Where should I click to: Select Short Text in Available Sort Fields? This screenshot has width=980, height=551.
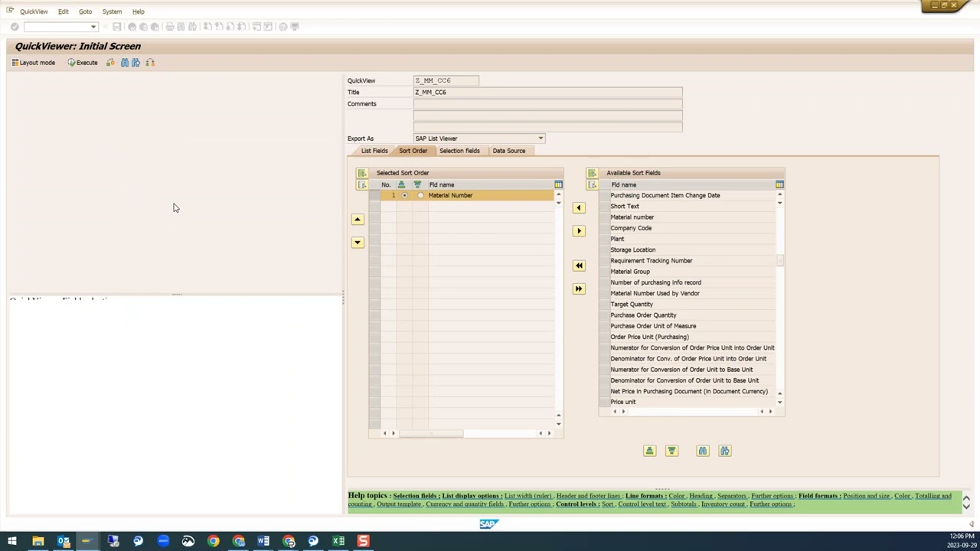(625, 206)
